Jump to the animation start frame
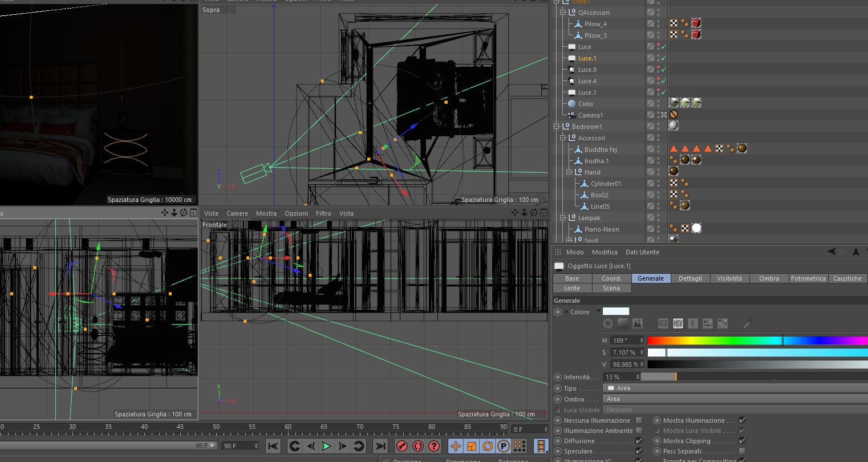The height and width of the screenshot is (462, 868). pyautogui.click(x=273, y=446)
